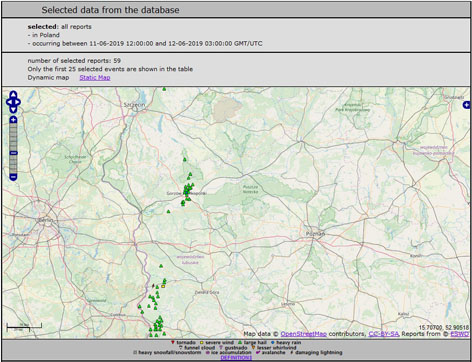Click the 'heavy rain' legend entry
This screenshot has width=472, height=362.
(x=286, y=342)
